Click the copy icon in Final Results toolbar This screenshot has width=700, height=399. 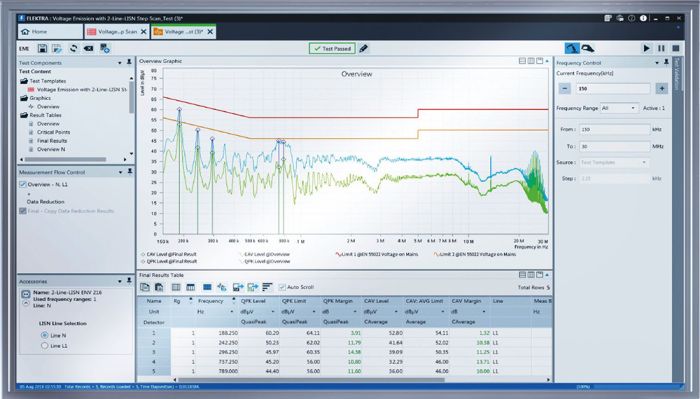pos(145,287)
